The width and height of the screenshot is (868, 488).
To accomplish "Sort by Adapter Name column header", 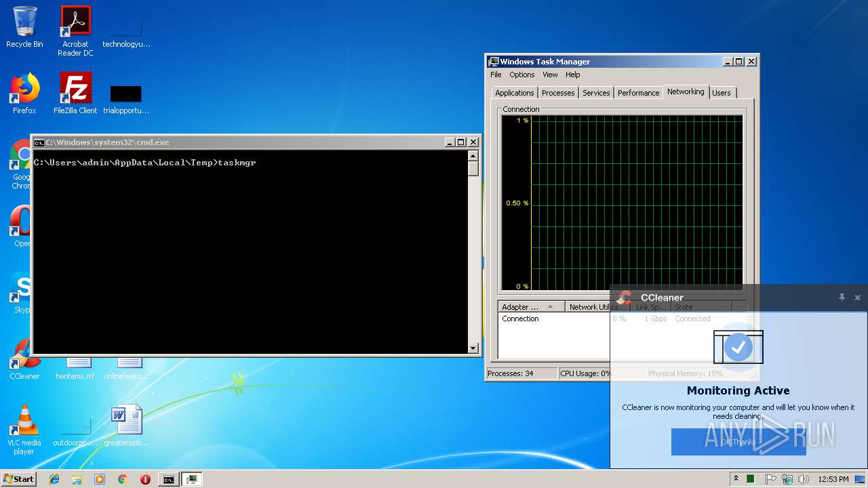I will coord(531,307).
